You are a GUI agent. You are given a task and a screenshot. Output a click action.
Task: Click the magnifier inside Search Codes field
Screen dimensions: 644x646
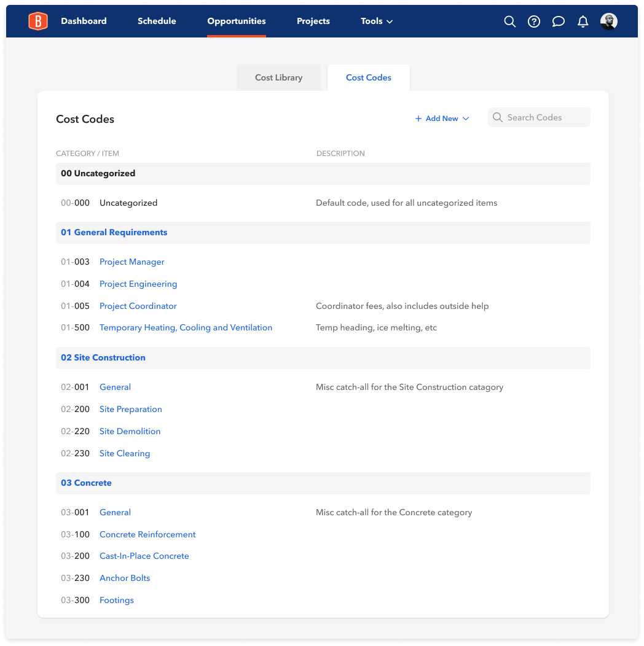pos(498,117)
